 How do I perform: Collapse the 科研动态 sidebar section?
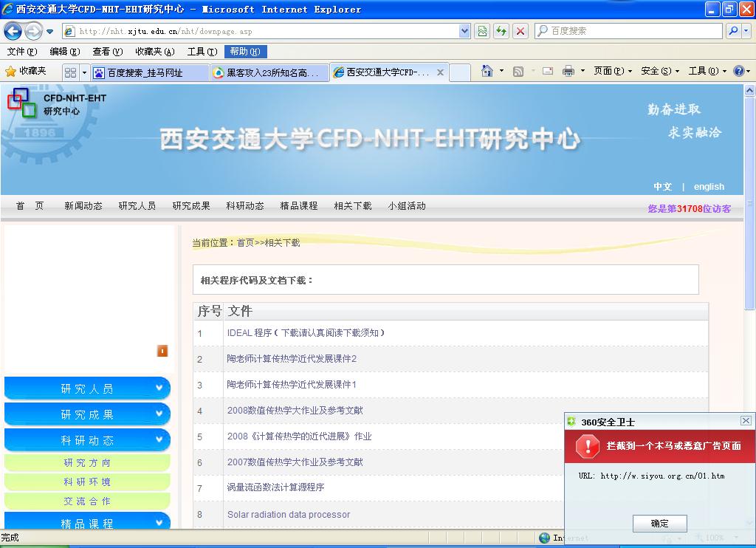pos(87,440)
